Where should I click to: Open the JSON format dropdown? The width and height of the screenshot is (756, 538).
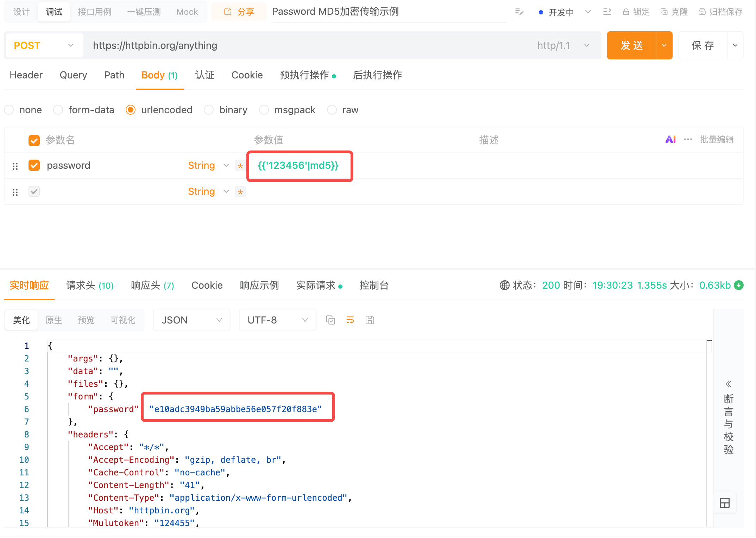click(191, 320)
